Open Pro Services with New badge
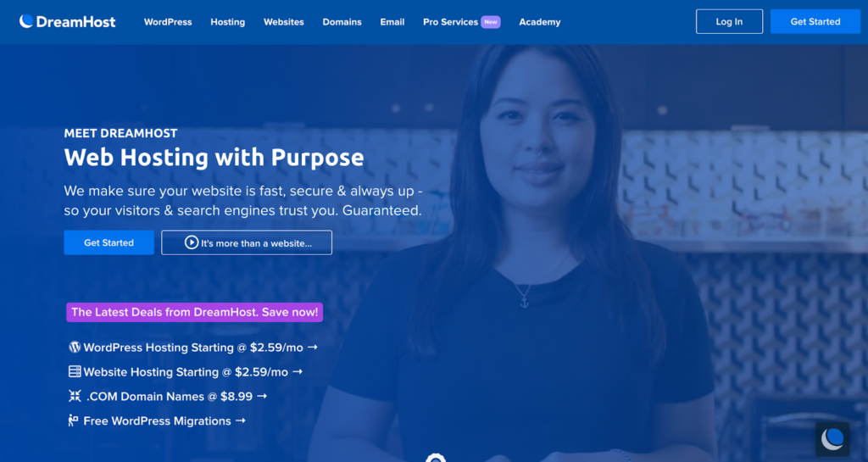Screen dimensions: 868x462 pyautogui.click(x=462, y=22)
